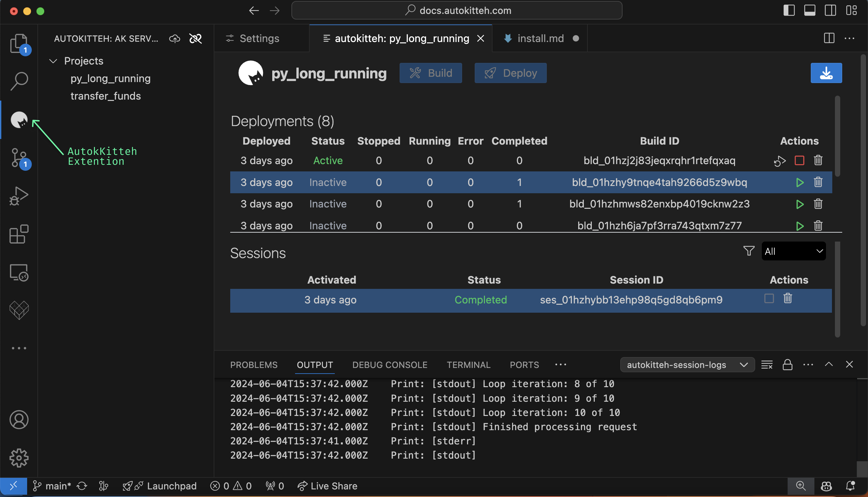Click the redo arrow icon on Active deployment
Screen dimensions: 868x497
[x=780, y=160]
